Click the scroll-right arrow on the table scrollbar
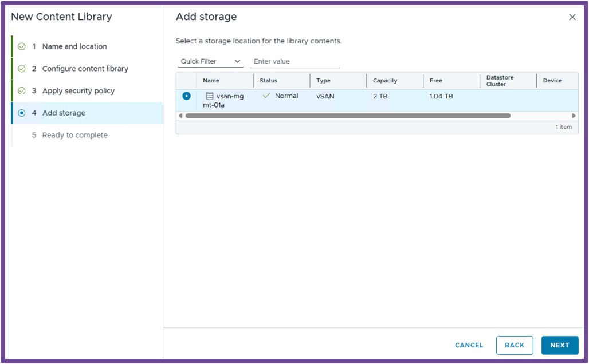Image resolution: width=589 pixels, height=364 pixels. tap(574, 116)
